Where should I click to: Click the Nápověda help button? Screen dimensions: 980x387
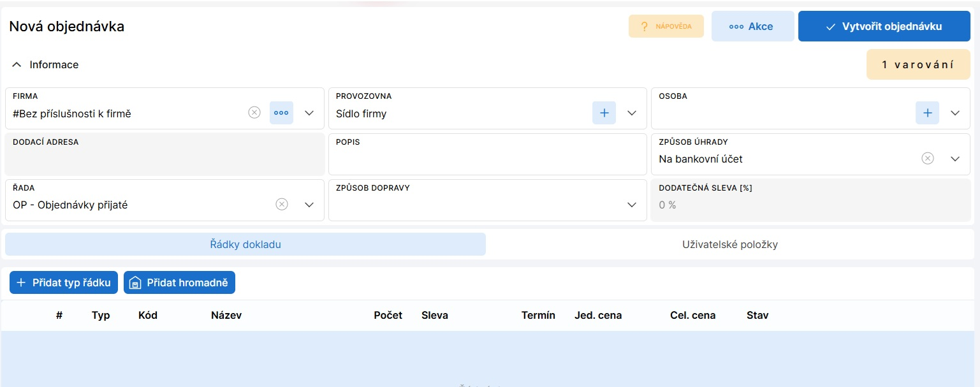pyautogui.click(x=666, y=27)
